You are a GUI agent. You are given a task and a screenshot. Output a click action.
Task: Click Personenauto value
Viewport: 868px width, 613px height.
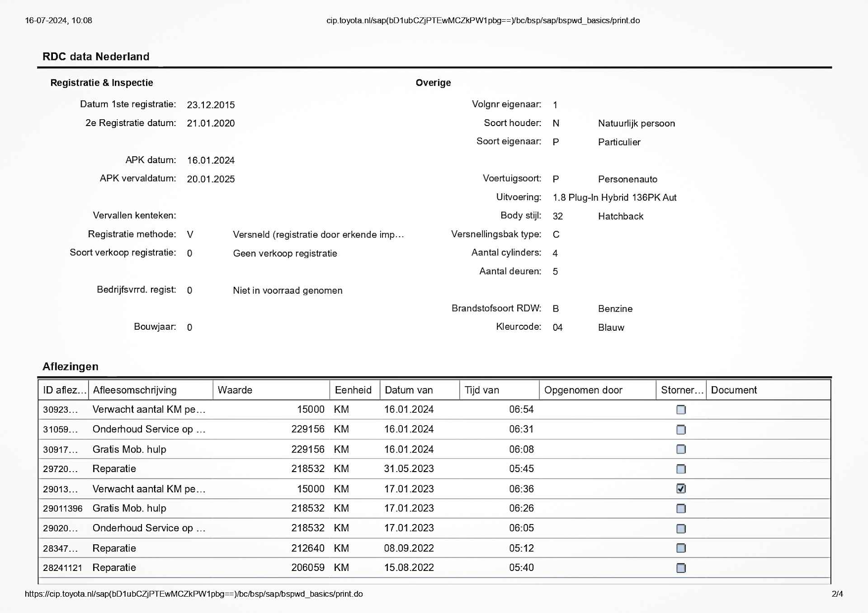tap(627, 179)
